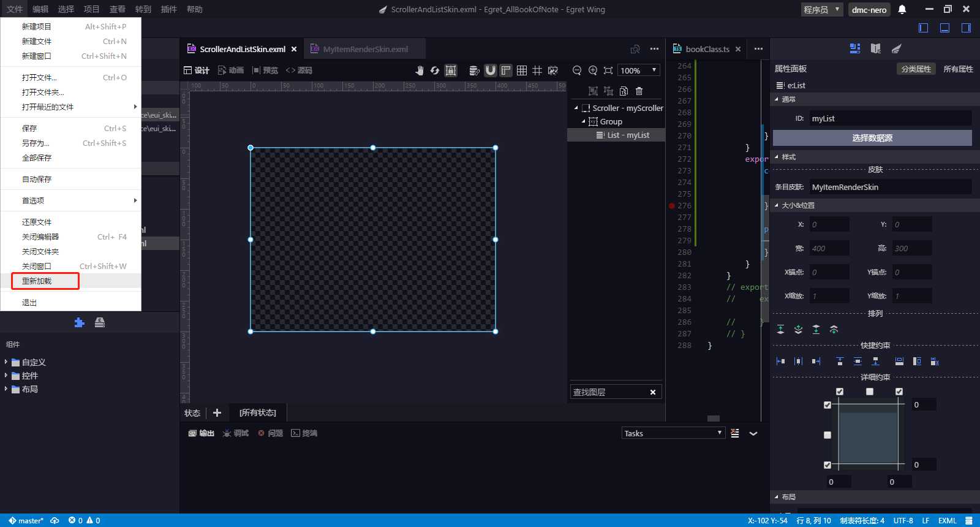
Task: Apply bottom-align quick constraint icon
Action: coord(875,362)
